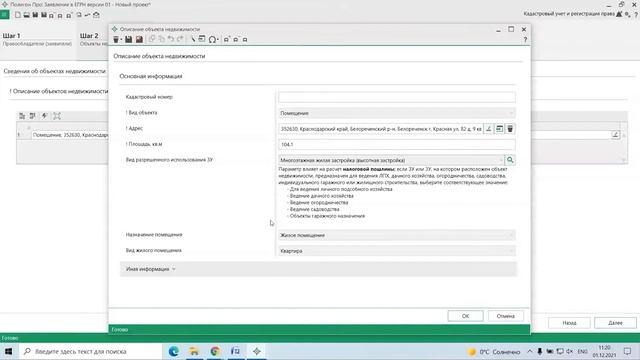Click the help question mark in main window
This screenshot has height=360, width=640.
[x=636, y=15]
